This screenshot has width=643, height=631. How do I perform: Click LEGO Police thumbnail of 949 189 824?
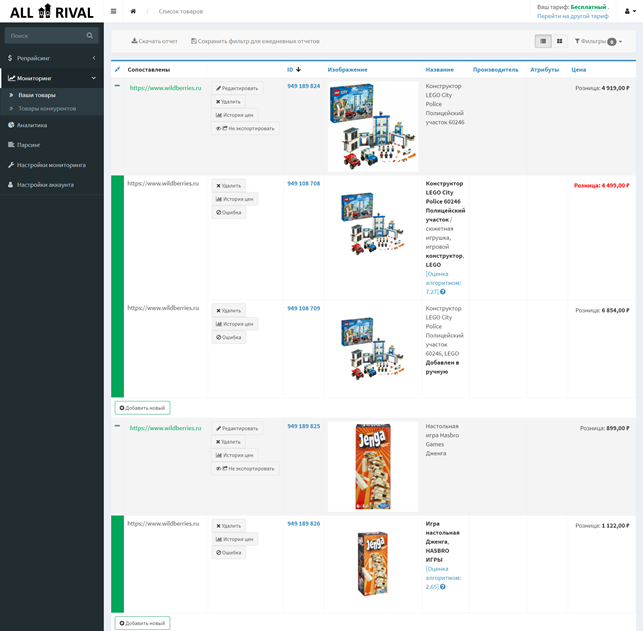pyautogui.click(x=373, y=126)
